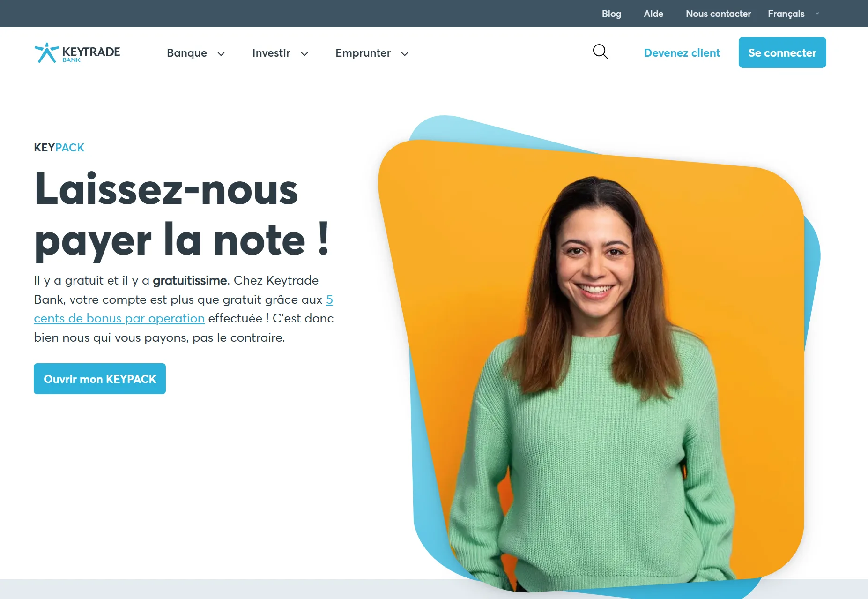Click the Keytrade star emblem icon

(x=46, y=52)
